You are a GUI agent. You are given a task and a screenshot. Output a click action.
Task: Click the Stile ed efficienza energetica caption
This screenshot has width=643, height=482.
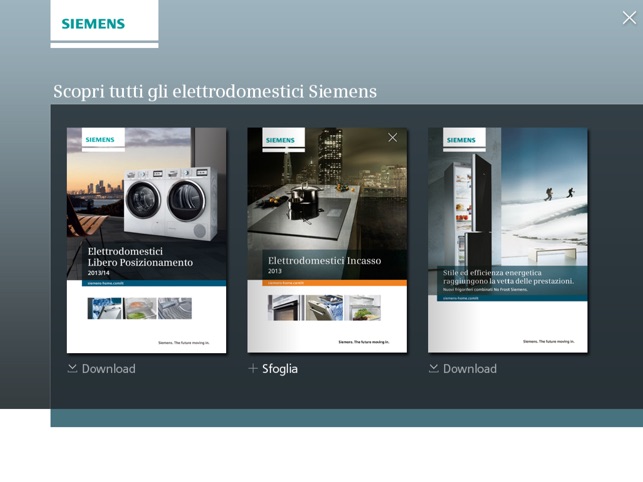click(508, 277)
